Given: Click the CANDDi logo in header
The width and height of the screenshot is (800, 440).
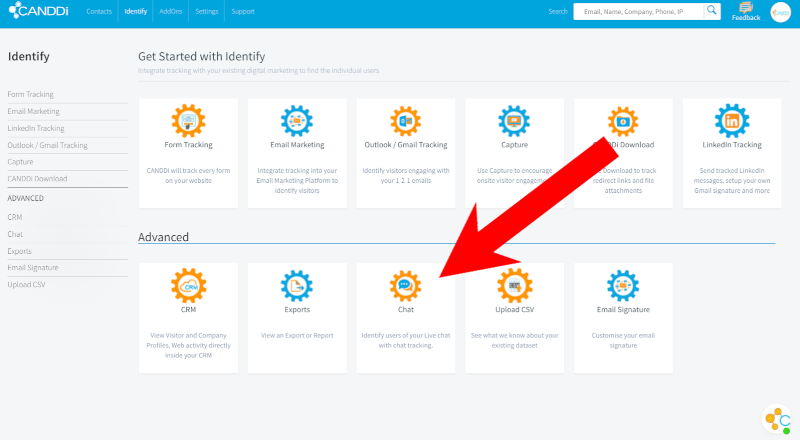Looking at the screenshot, I should 38,10.
